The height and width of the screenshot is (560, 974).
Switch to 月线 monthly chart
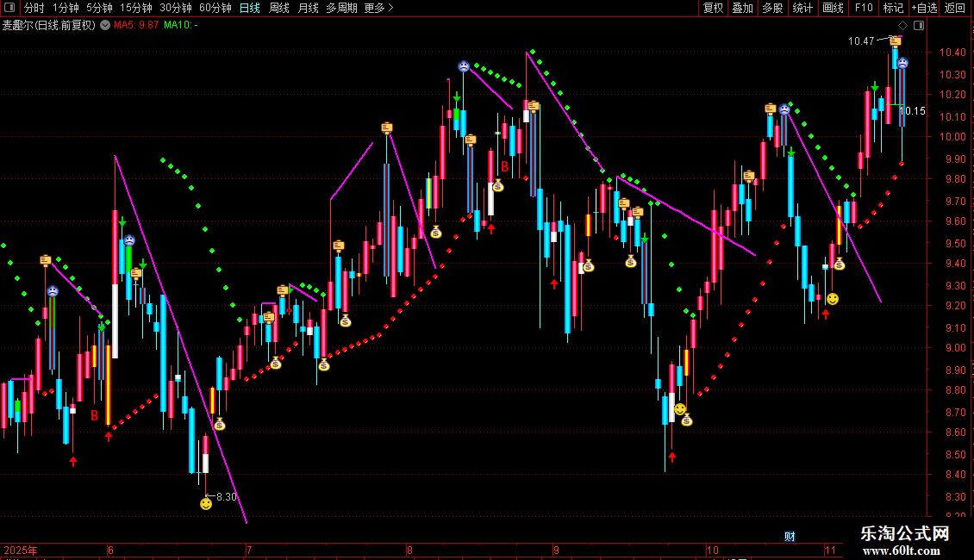[308, 8]
